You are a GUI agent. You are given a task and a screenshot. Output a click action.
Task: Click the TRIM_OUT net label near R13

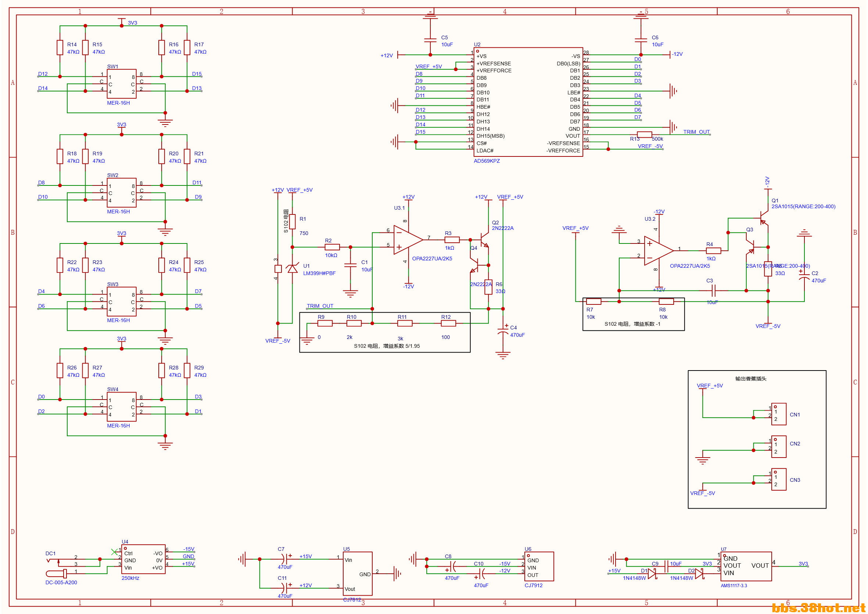click(696, 132)
